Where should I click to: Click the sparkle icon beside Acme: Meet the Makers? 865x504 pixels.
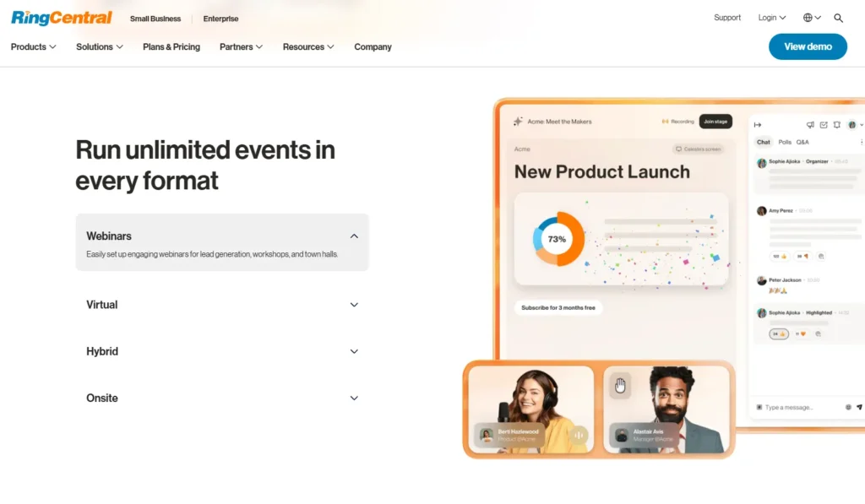point(518,122)
